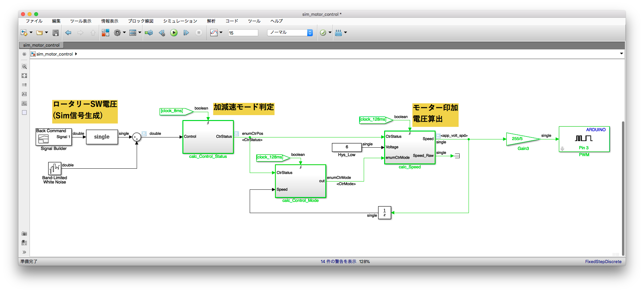Click the 14 件の警告を表示 link
This screenshot has height=292, width=644.
[x=338, y=261]
